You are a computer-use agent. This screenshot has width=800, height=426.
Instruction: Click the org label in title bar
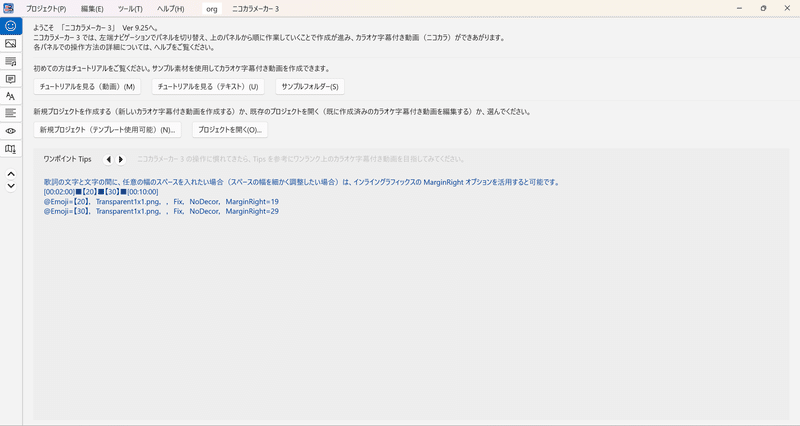212,9
